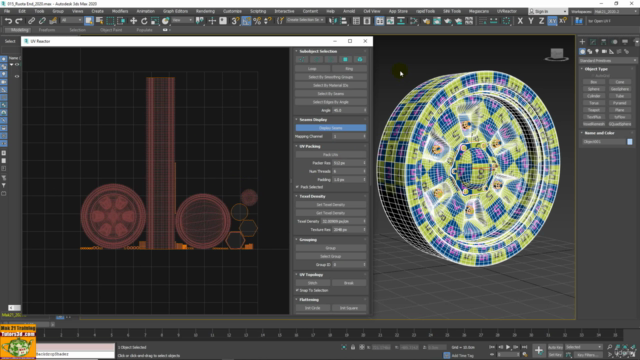Click the Group ID value field
Image resolution: width=640 pixels, height=360 pixels.
click(349, 264)
